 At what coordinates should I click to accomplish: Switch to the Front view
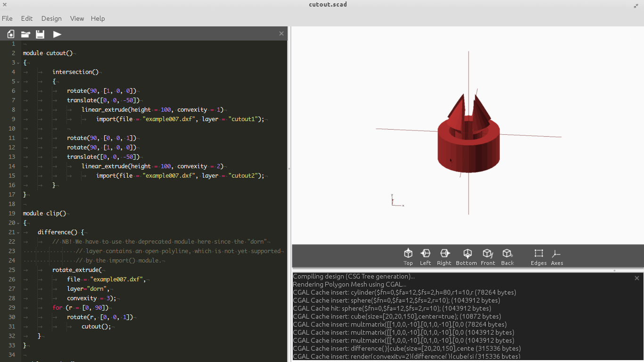pyautogui.click(x=488, y=257)
